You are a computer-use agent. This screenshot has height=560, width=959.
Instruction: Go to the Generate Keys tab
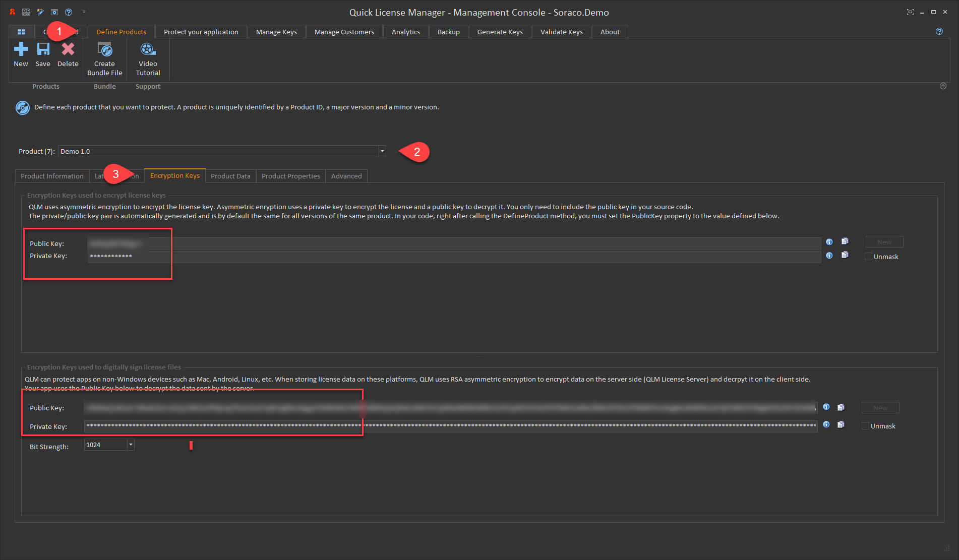[500, 32]
